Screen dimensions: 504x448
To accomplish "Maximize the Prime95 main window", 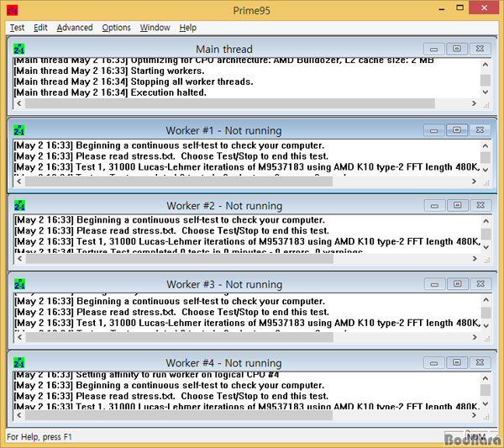I will click(460, 8).
